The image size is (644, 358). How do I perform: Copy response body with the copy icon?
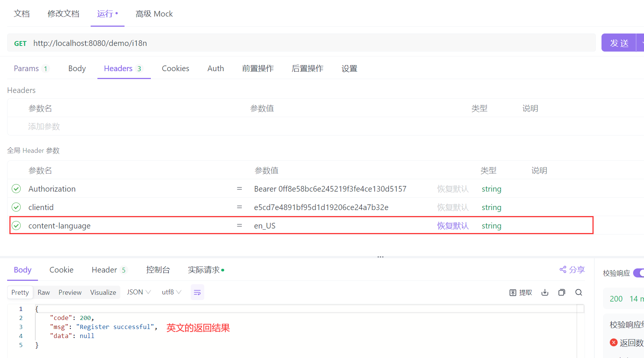(x=562, y=292)
